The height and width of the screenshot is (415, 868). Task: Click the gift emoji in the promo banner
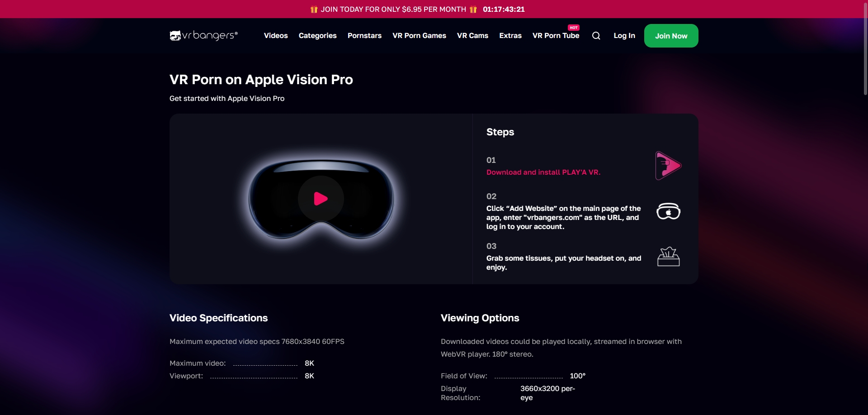point(313,9)
